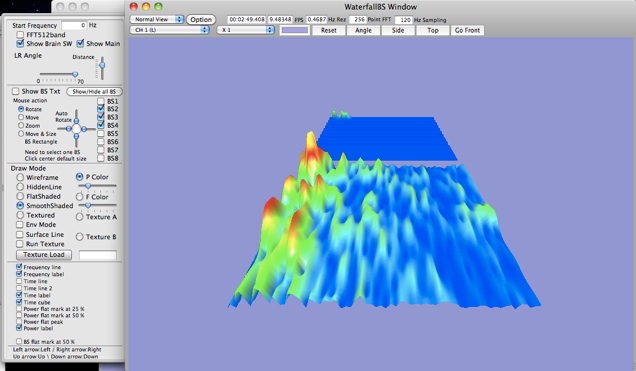The width and height of the screenshot is (636, 371).
Task: Click the Texture Load button
Action: (44, 255)
